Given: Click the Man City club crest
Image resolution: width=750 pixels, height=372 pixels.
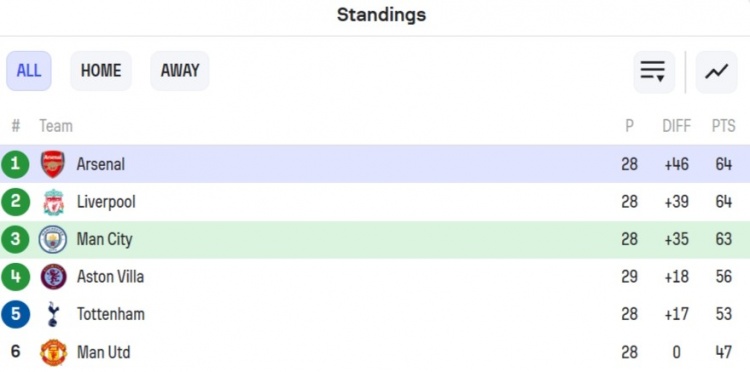Looking at the screenshot, I should (53, 239).
